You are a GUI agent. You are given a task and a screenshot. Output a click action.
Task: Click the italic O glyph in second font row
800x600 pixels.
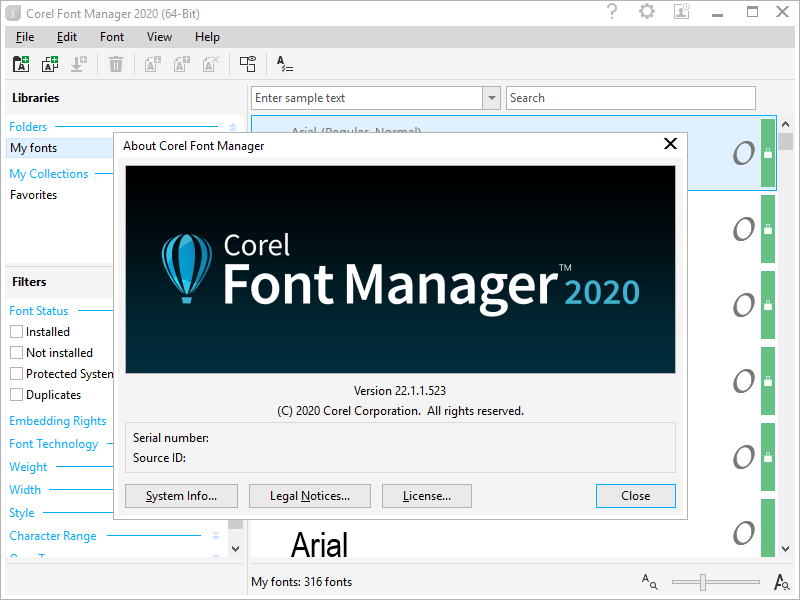coord(744,229)
